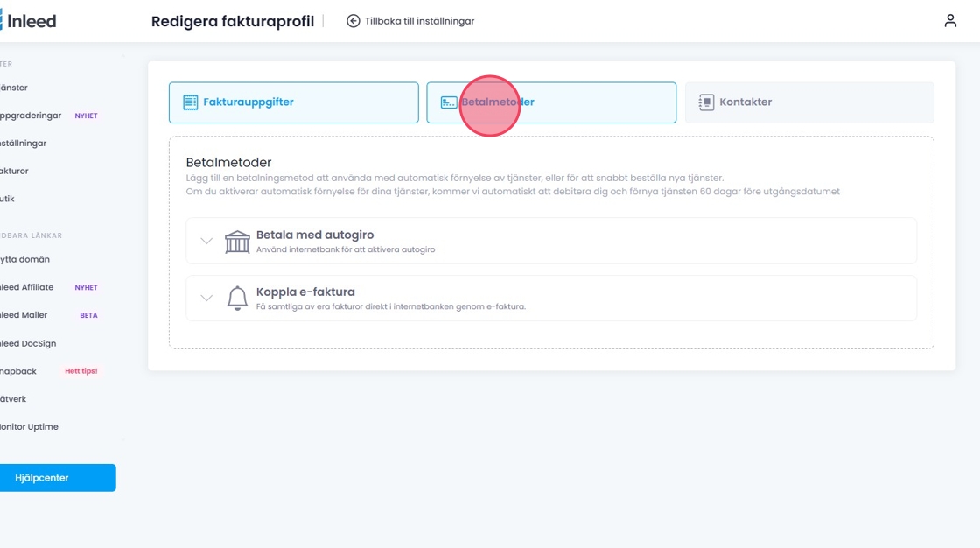Switch to the Kontakter tab
980x548 pixels.
click(x=808, y=102)
